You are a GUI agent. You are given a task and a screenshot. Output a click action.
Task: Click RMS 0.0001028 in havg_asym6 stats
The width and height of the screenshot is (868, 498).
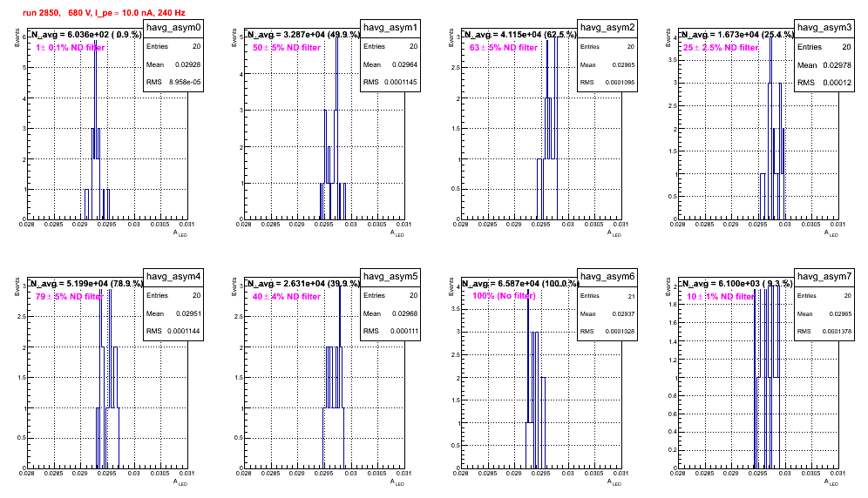tap(607, 331)
